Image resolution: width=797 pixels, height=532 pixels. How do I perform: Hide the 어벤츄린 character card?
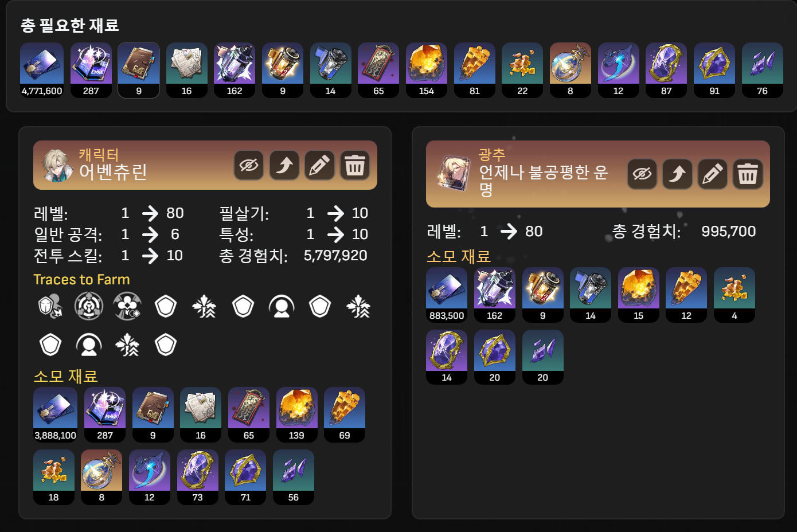249,166
